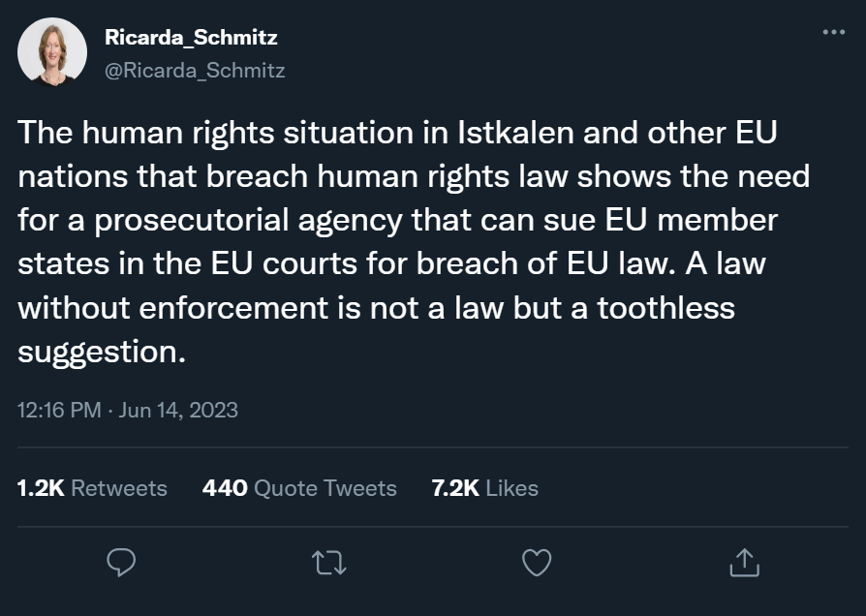
Task: View the 440 Quote Tweets
Action: [x=300, y=488]
